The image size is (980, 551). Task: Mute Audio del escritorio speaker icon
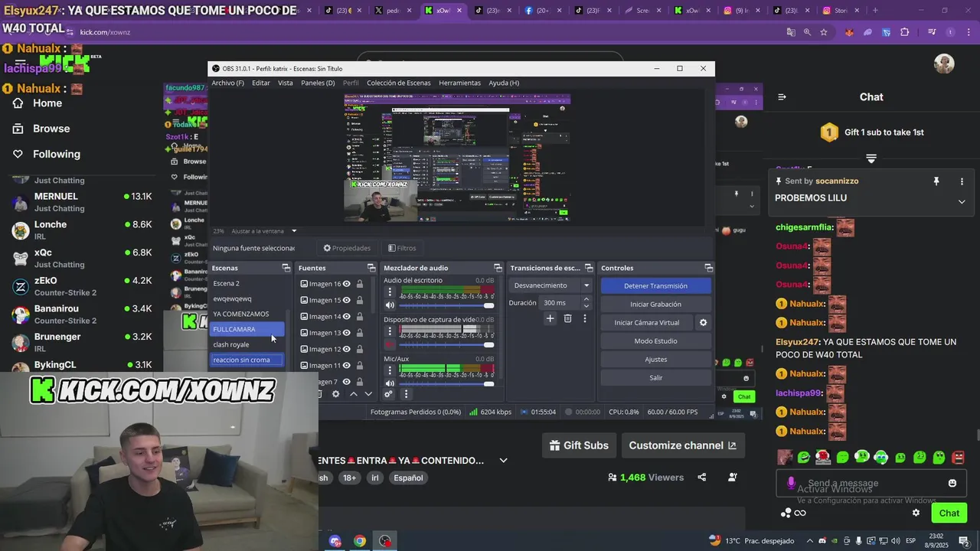tap(390, 305)
